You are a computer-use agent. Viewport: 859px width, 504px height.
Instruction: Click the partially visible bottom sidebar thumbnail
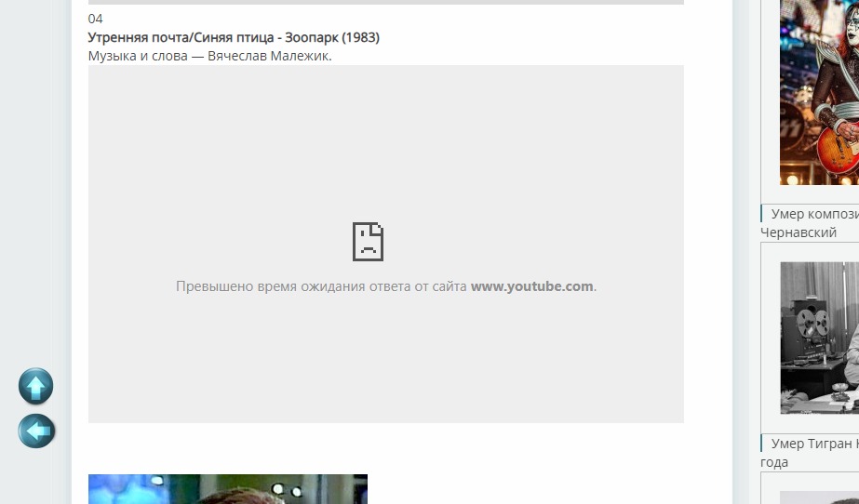click(819, 497)
